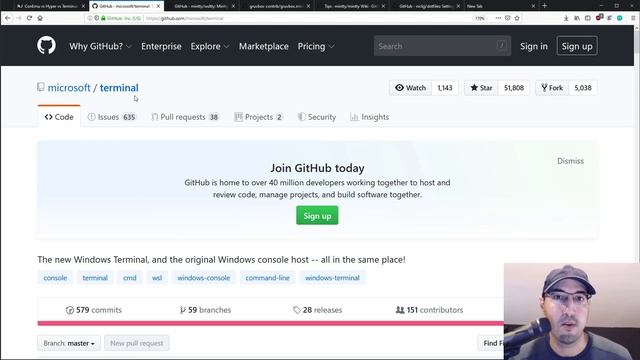Click the tracking protection shield icon

pyautogui.click(x=97, y=18)
